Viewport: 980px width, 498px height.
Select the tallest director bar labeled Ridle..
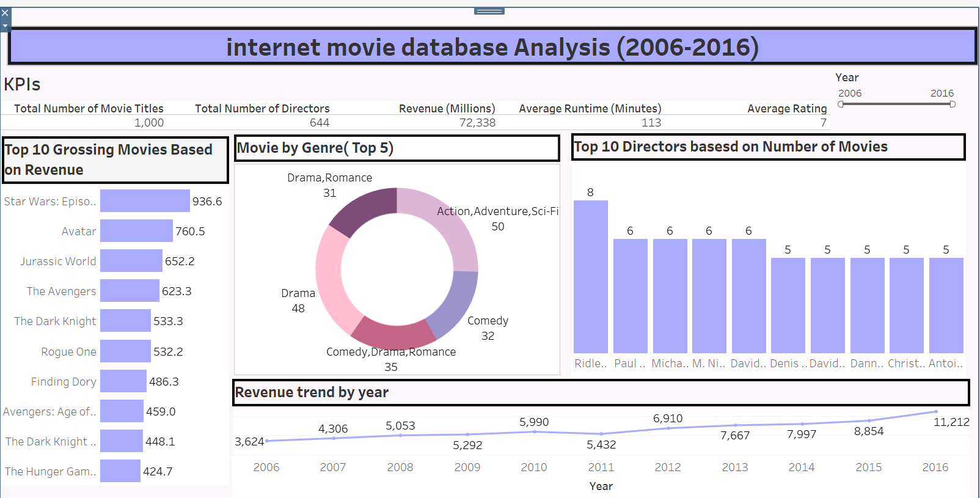point(590,277)
